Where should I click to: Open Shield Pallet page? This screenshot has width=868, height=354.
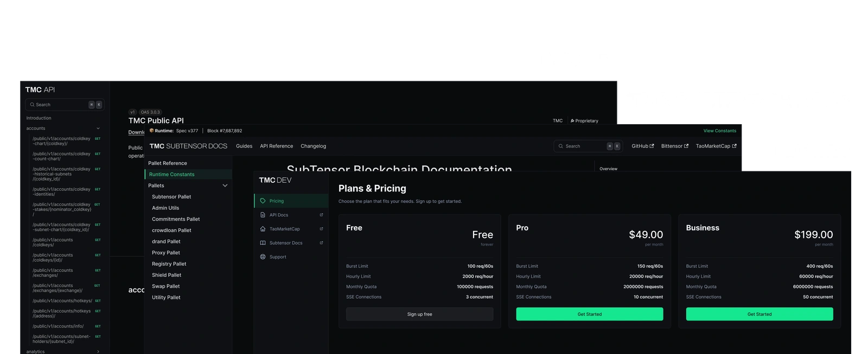[167, 275]
